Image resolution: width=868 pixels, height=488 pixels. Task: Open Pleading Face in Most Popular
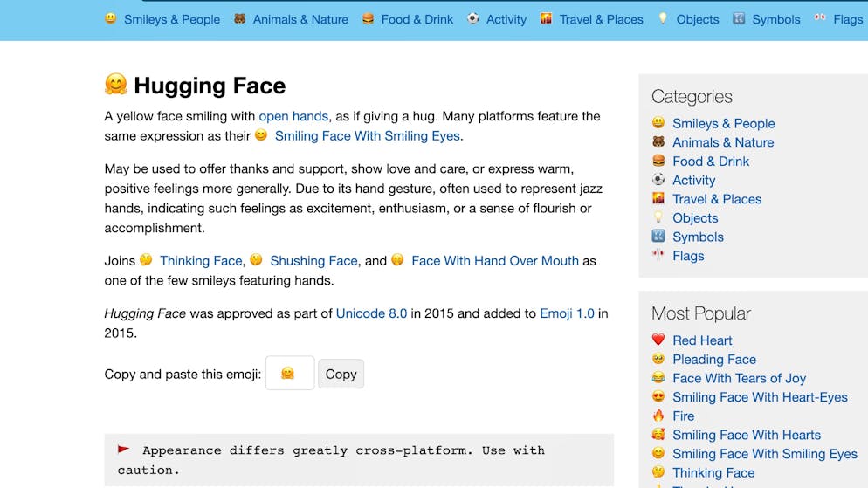coord(714,359)
